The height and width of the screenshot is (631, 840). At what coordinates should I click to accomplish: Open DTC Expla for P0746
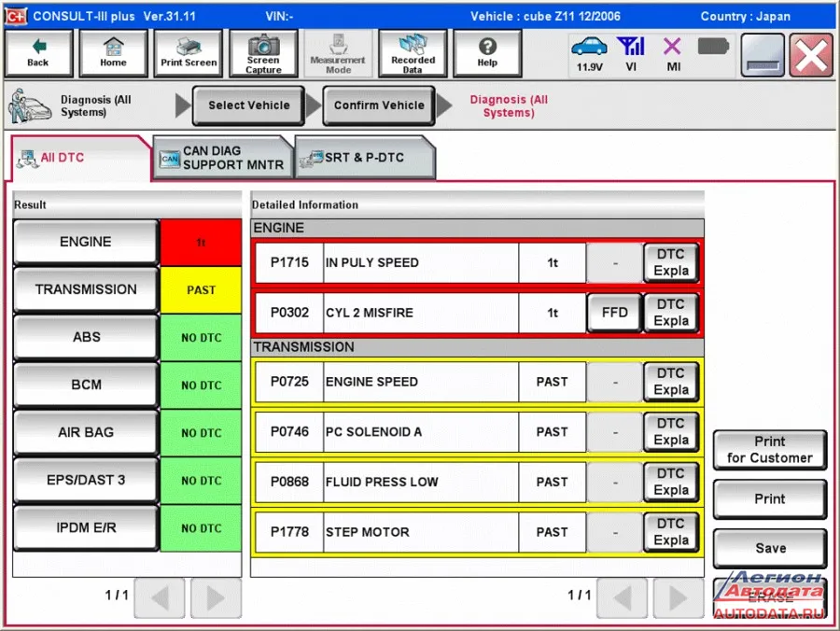tap(671, 432)
